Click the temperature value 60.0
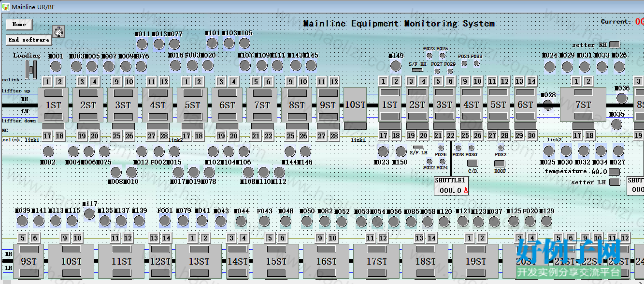644x284 pixels. (599, 172)
